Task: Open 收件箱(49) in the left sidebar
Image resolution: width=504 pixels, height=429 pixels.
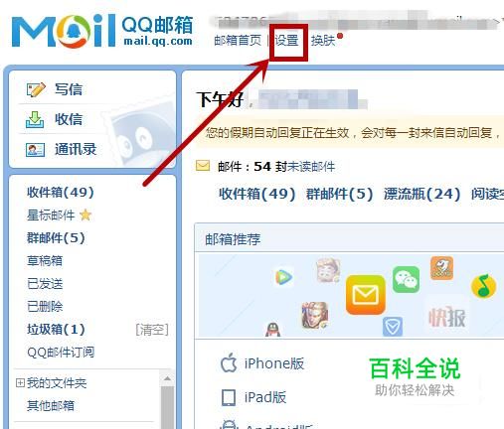Action: (x=61, y=193)
